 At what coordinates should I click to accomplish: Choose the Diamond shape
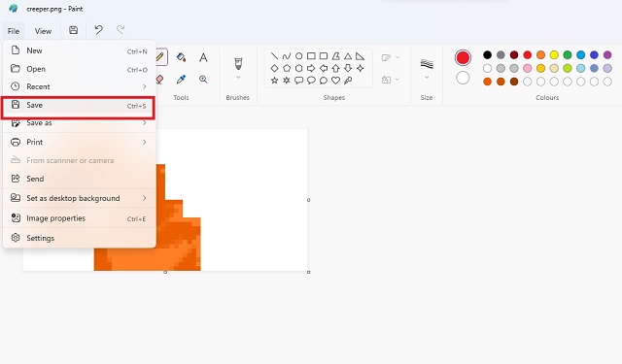click(x=274, y=68)
